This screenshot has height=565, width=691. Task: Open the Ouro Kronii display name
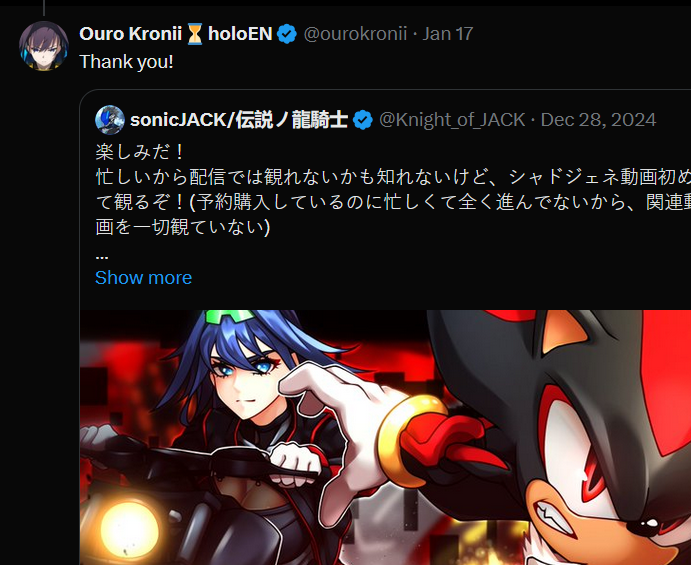(130, 34)
